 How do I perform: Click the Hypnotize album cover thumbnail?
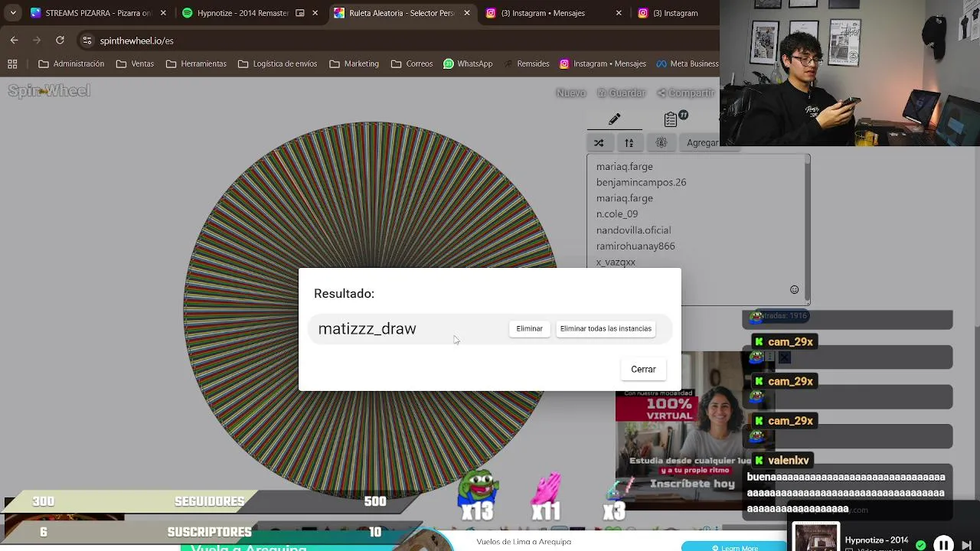point(815,537)
